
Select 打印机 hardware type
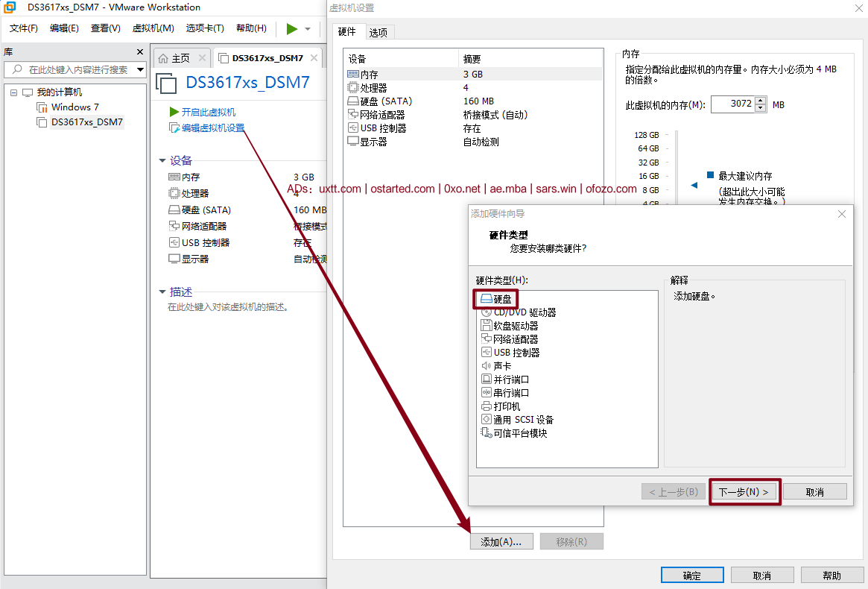pos(501,406)
